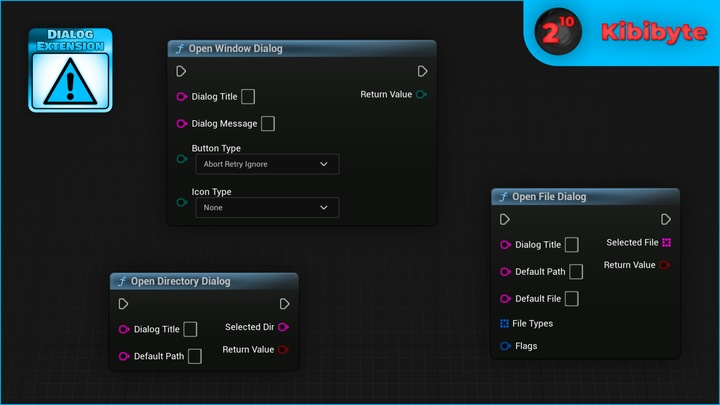Click the Flags label
The height and width of the screenshot is (405, 720).
[526, 346]
